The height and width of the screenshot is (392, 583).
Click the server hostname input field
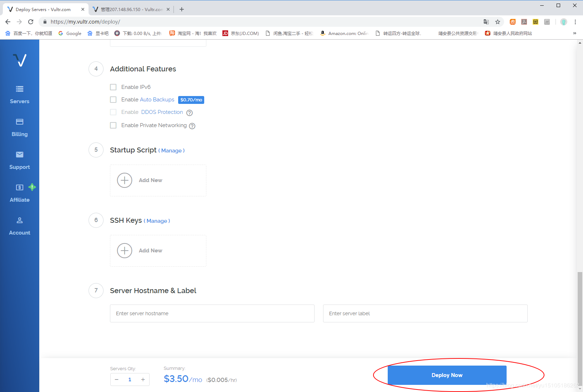pos(212,313)
